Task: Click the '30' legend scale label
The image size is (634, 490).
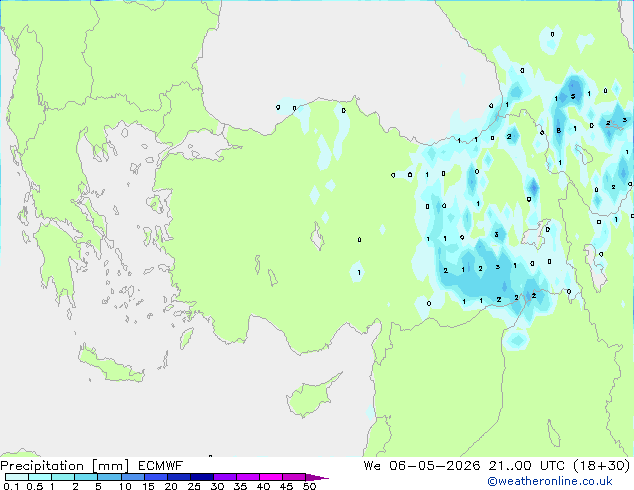Action: 217,486
